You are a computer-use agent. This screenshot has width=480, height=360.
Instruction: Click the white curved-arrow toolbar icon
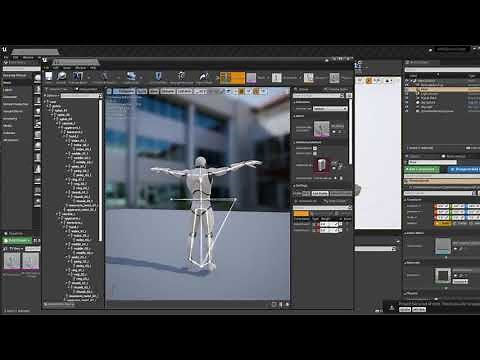pyautogui.click(x=204, y=77)
